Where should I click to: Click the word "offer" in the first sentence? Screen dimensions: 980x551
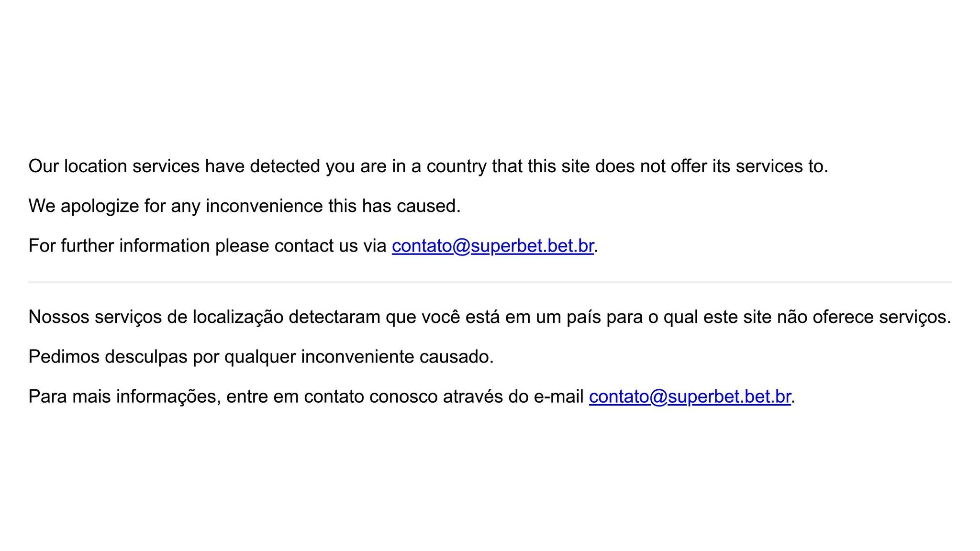[689, 166]
